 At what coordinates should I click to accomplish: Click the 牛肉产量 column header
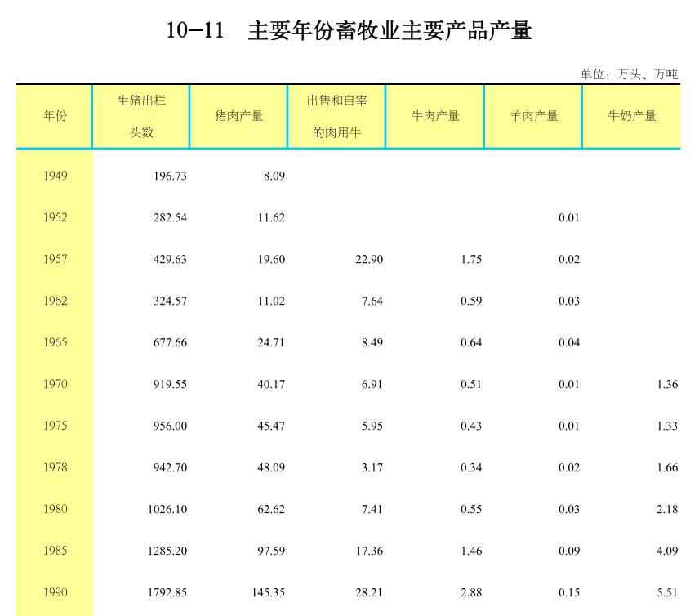[x=434, y=116]
